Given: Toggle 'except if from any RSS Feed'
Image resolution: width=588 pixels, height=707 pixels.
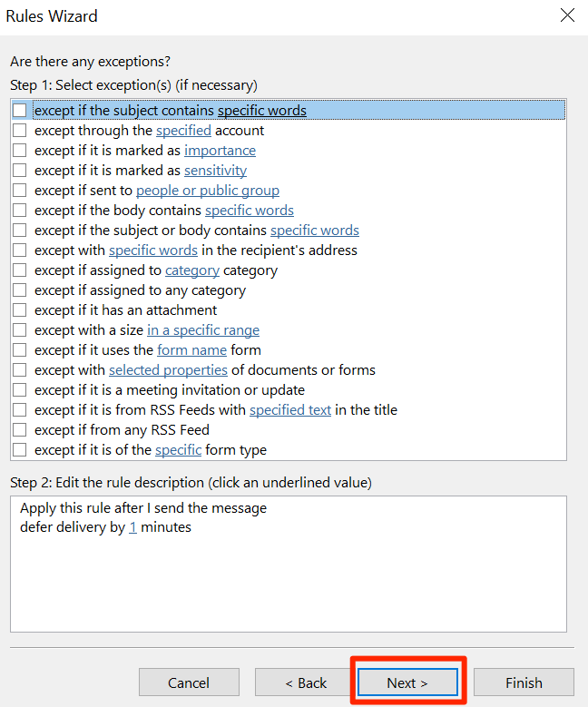Looking at the screenshot, I should [20, 430].
